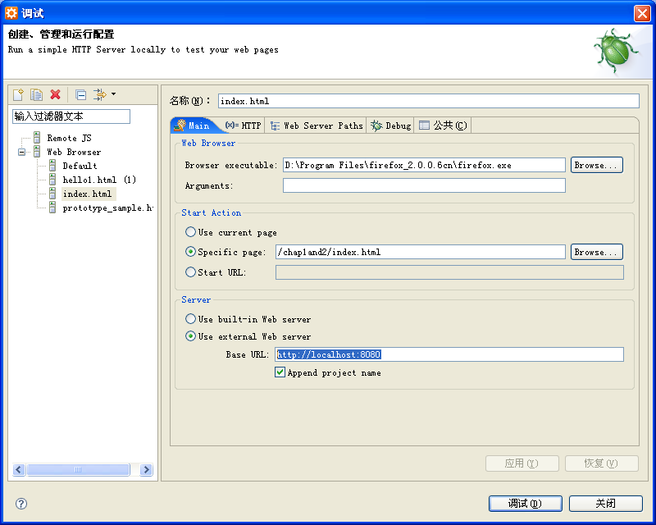The width and height of the screenshot is (656, 525).
Task: Open the 公共(C) tab
Action: pyautogui.click(x=443, y=125)
